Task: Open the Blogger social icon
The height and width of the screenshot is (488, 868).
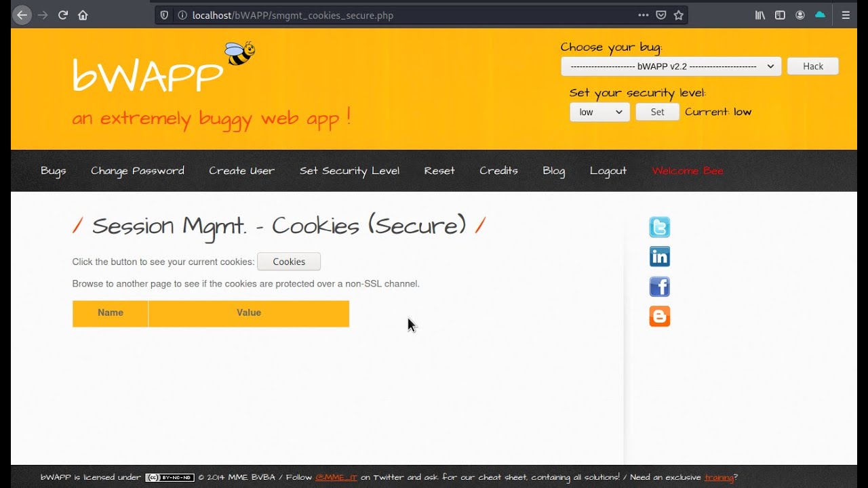Action: coord(660,317)
